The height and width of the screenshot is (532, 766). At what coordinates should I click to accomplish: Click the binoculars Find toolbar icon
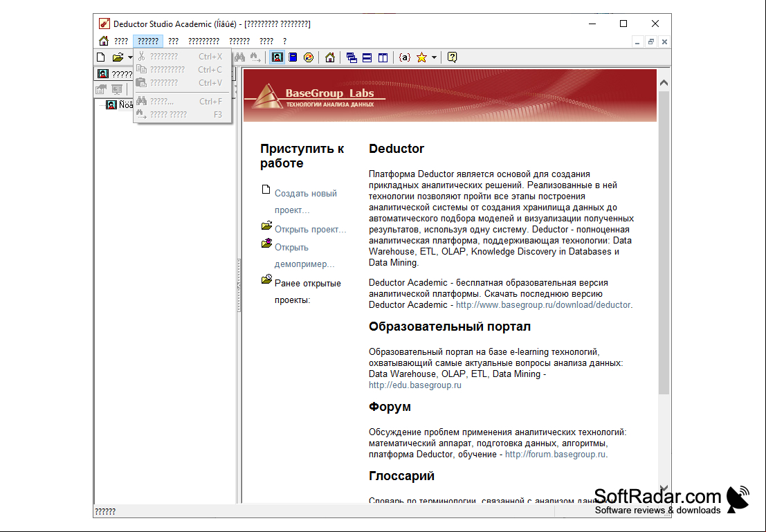[x=239, y=57]
